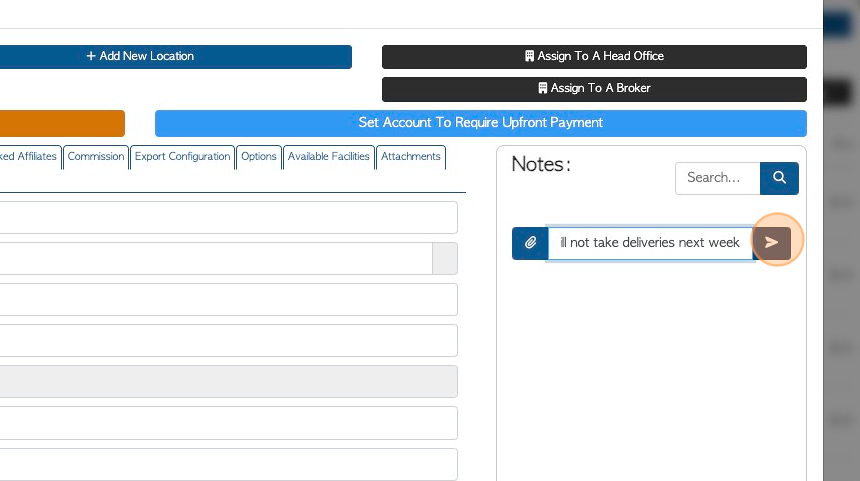Focus the Search notes field
This screenshot has height=481, width=860.
click(717, 178)
